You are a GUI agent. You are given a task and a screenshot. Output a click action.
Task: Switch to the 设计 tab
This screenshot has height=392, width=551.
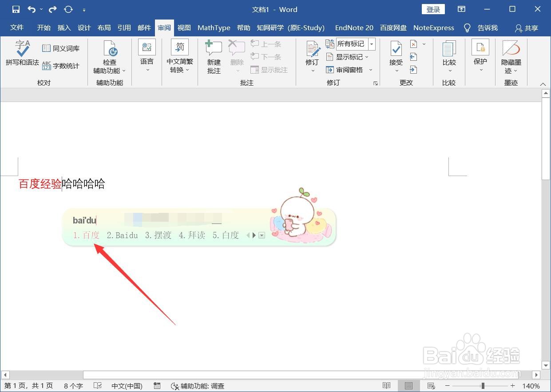(x=84, y=27)
